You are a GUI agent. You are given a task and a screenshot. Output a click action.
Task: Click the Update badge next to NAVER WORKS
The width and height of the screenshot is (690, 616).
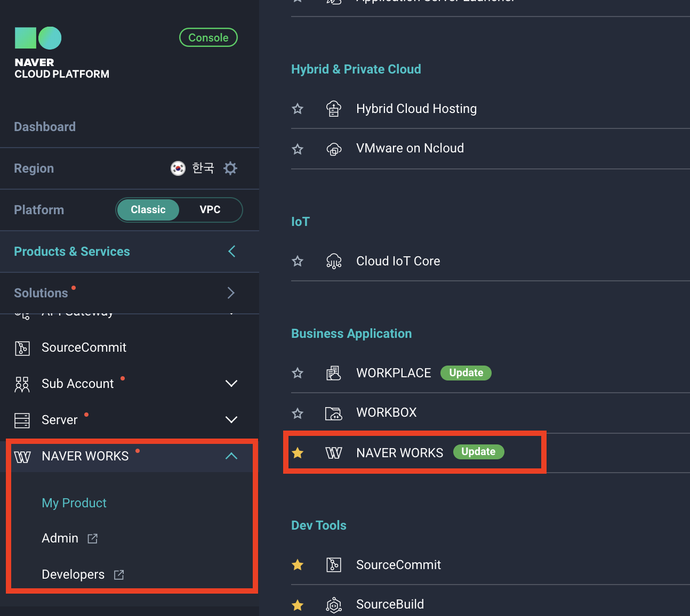tap(479, 452)
